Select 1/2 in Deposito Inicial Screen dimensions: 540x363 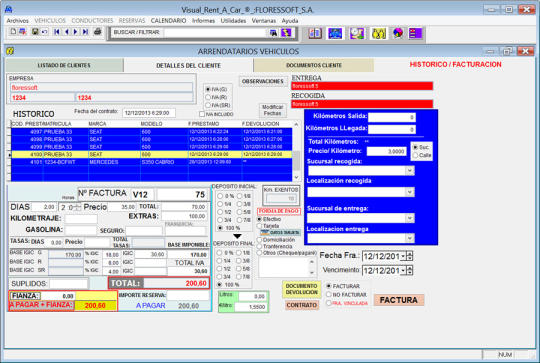pyautogui.click(x=220, y=212)
